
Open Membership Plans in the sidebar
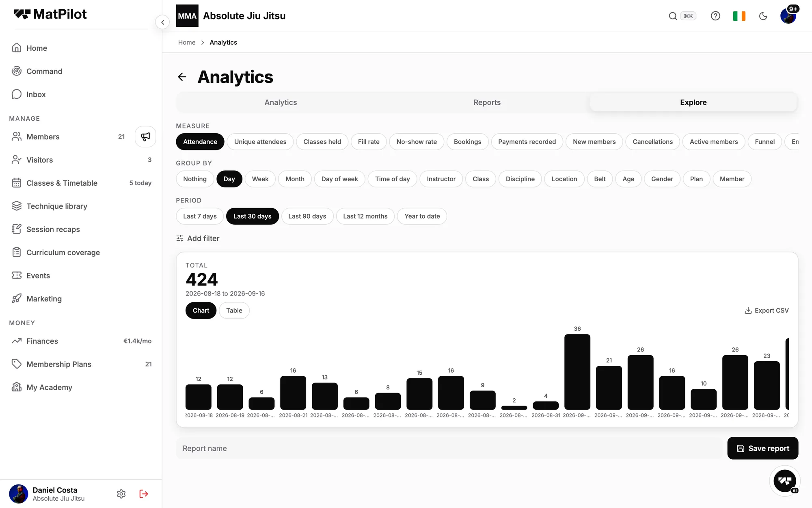coord(81,364)
